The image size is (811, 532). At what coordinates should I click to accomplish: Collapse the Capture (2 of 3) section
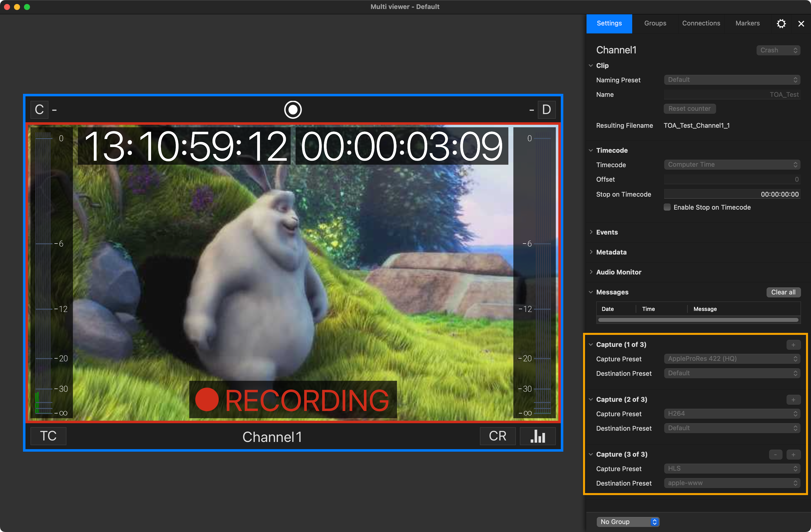click(x=591, y=399)
